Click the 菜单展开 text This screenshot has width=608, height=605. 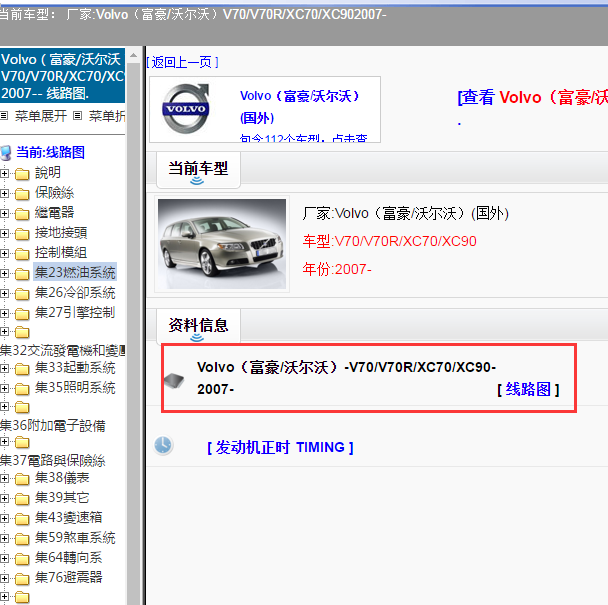tap(41, 116)
